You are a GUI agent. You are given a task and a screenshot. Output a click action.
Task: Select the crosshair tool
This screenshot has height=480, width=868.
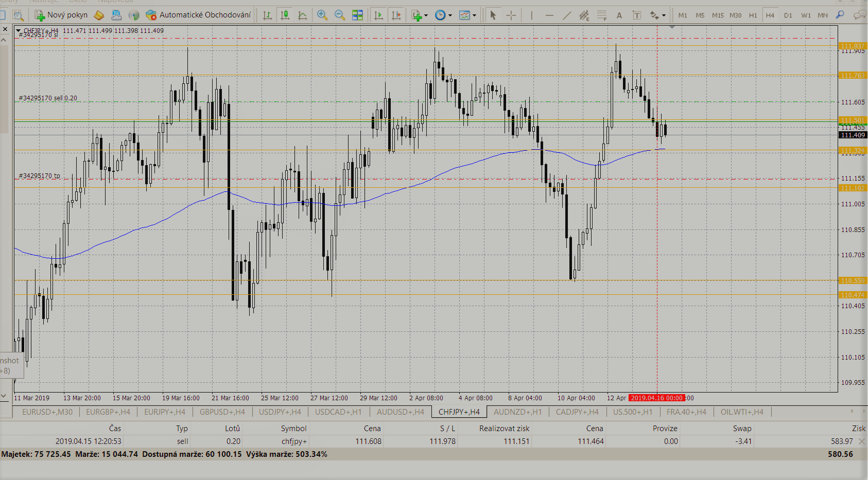click(511, 15)
